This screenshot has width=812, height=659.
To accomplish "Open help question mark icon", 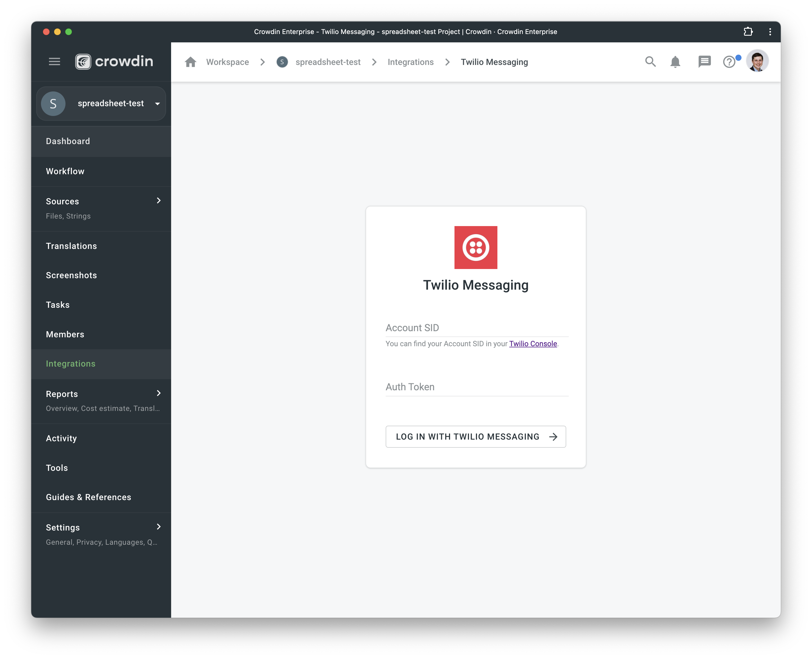I will [x=729, y=62].
